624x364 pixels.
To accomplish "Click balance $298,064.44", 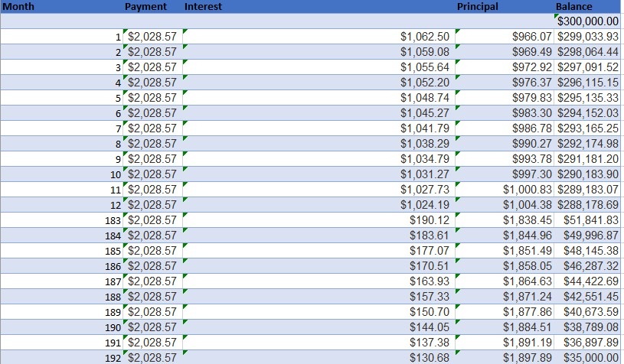I will pos(587,52).
